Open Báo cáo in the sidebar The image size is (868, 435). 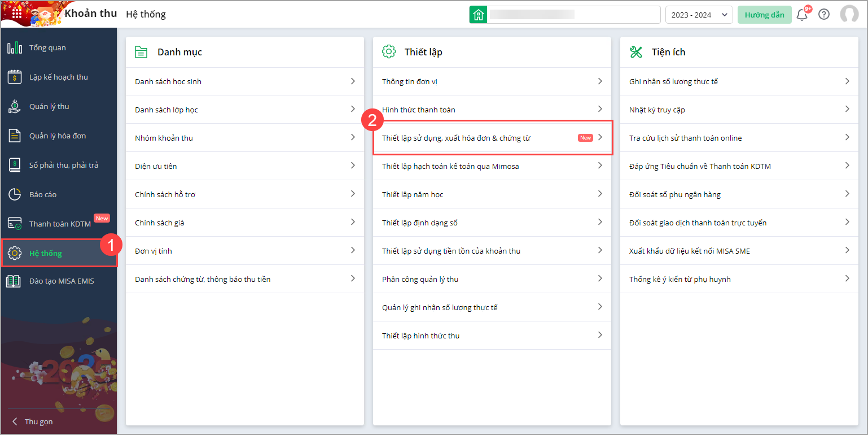coord(43,195)
